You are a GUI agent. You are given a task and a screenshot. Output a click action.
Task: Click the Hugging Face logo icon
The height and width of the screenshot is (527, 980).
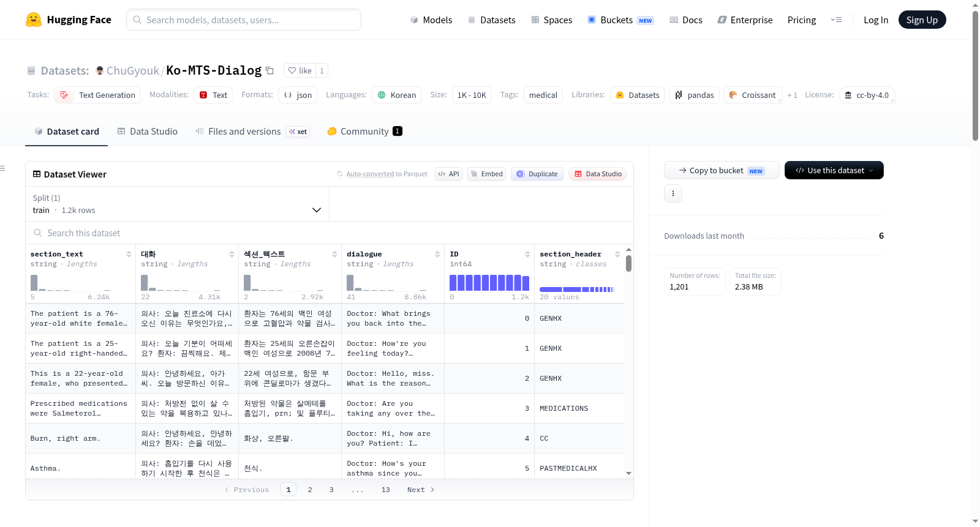(34, 20)
